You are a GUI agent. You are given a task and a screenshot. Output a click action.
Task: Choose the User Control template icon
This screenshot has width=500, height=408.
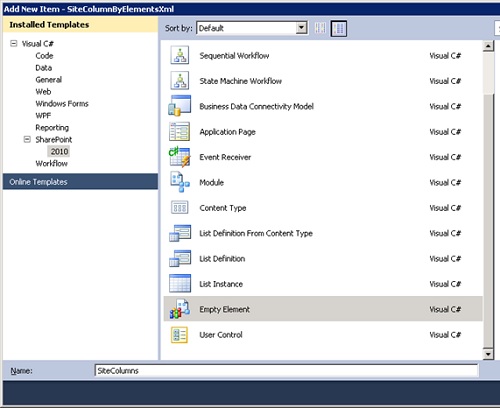point(180,335)
